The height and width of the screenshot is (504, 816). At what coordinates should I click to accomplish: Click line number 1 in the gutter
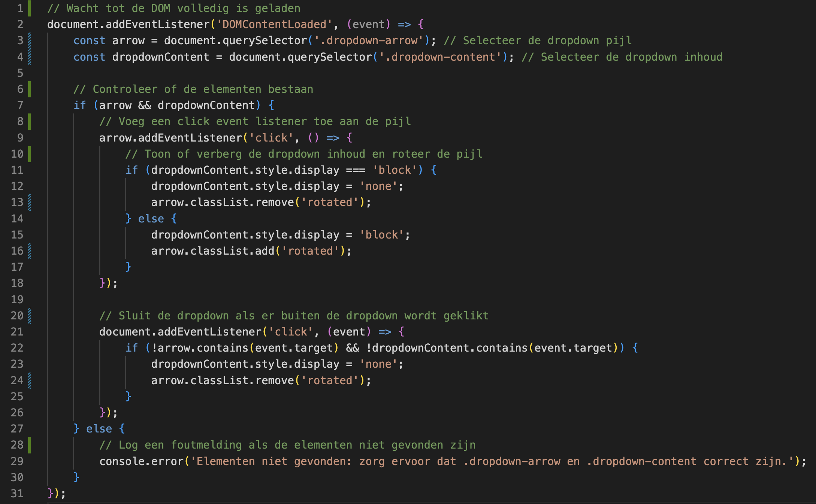tap(20, 8)
